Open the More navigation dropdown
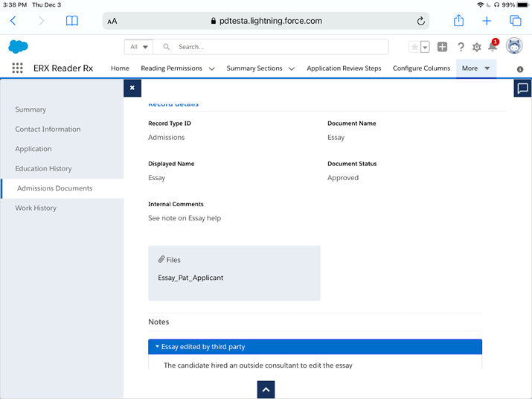The width and height of the screenshot is (532, 399). pyautogui.click(x=475, y=68)
